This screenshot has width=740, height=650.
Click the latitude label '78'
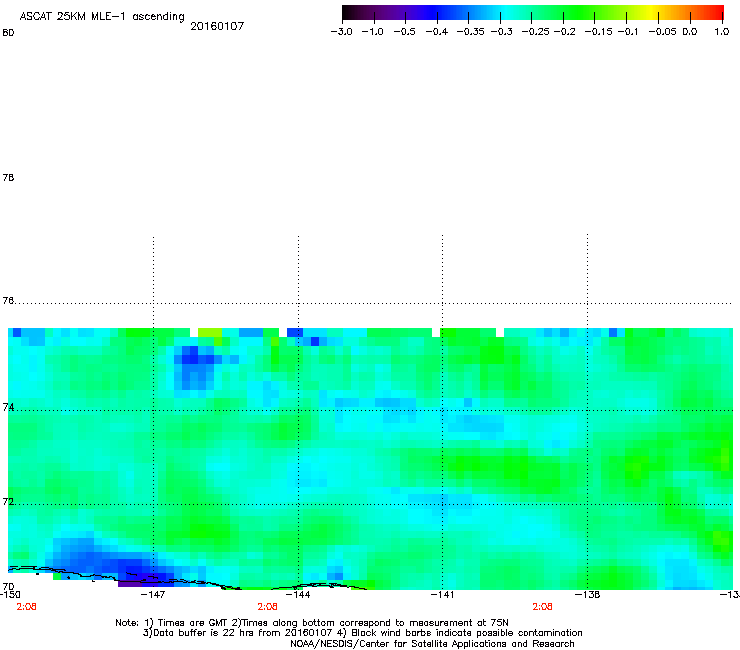[8, 177]
